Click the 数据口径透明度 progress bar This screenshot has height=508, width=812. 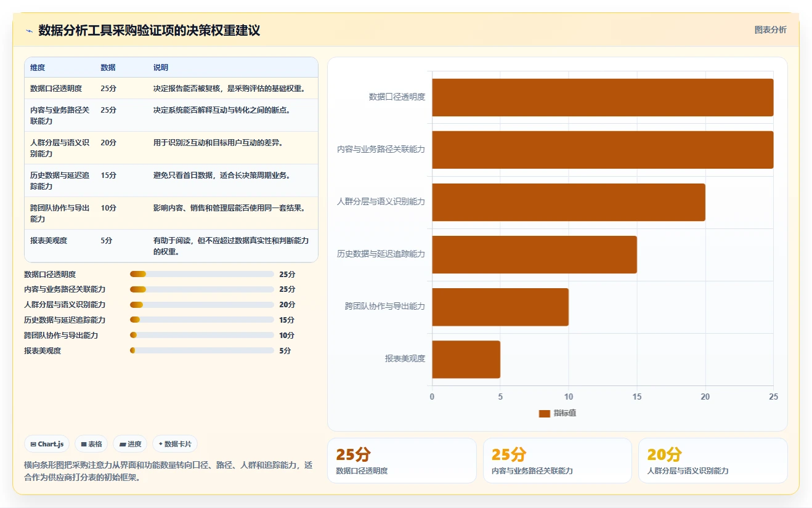201,274
